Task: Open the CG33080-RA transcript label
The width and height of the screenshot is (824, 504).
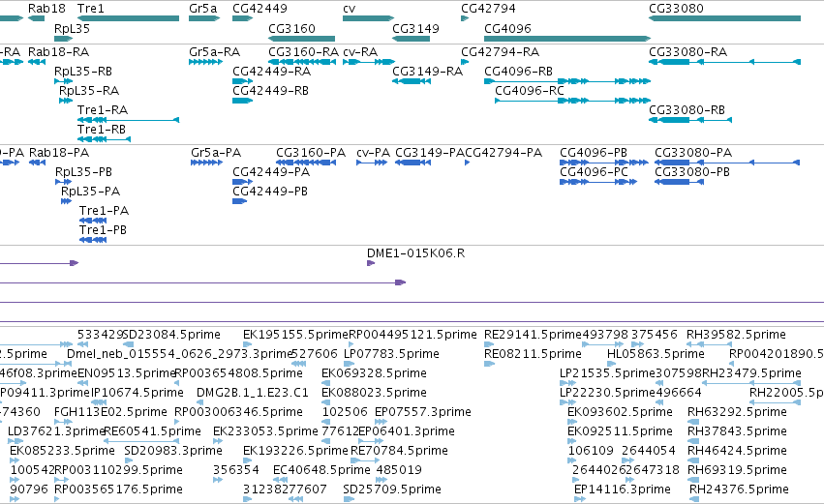Action: [x=687, y=52]
